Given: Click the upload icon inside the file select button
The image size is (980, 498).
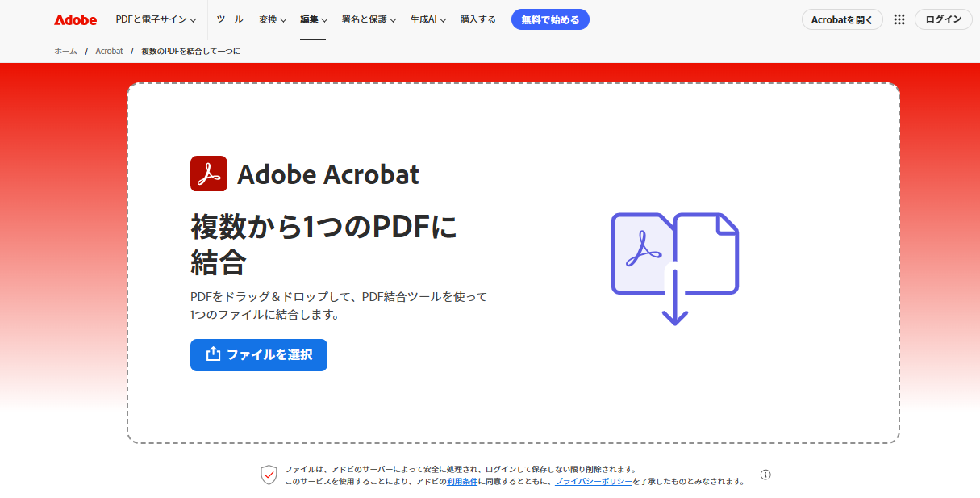Looking at the screenshot, I should coord(213,354).
